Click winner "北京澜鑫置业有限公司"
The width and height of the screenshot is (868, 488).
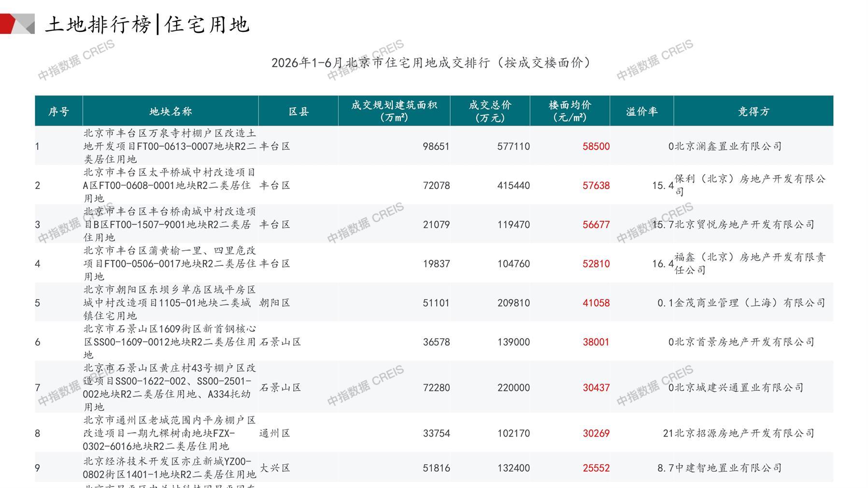[728, 146]
